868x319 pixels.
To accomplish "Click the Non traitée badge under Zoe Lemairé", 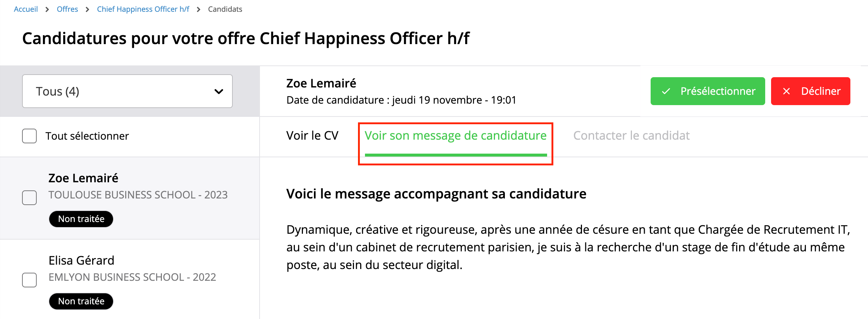I will click(81, 219).
